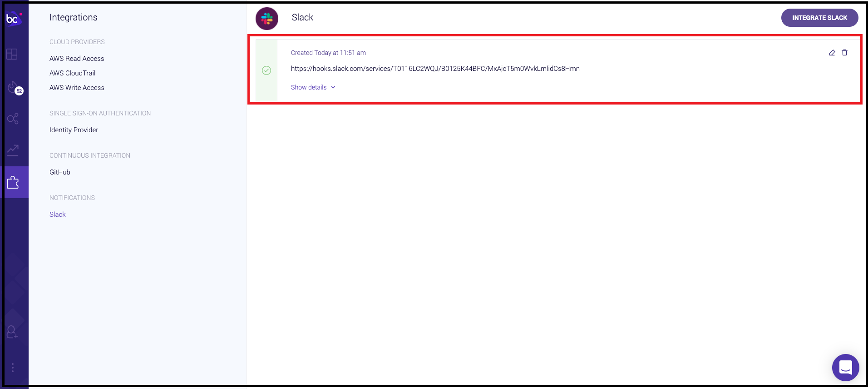Click the Bridgecrew logo icon
The height and width of the screenshot is (389, 868).
(x=14, y=19)
